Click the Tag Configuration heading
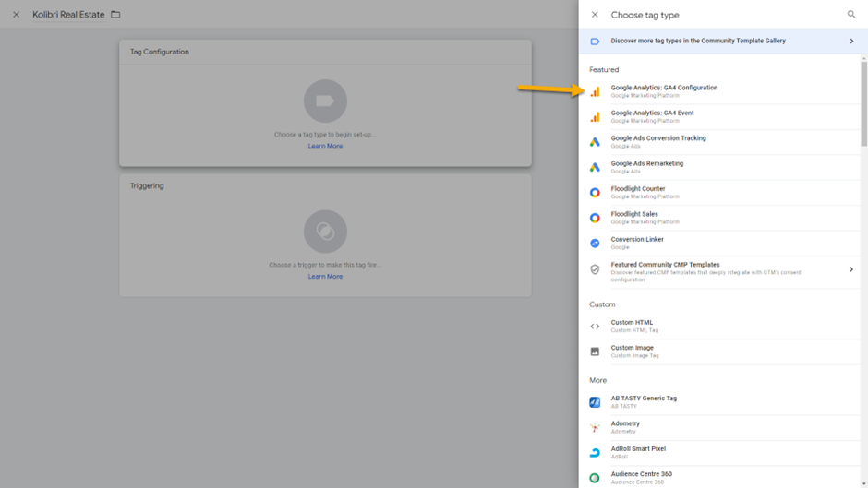 point(160,52)
